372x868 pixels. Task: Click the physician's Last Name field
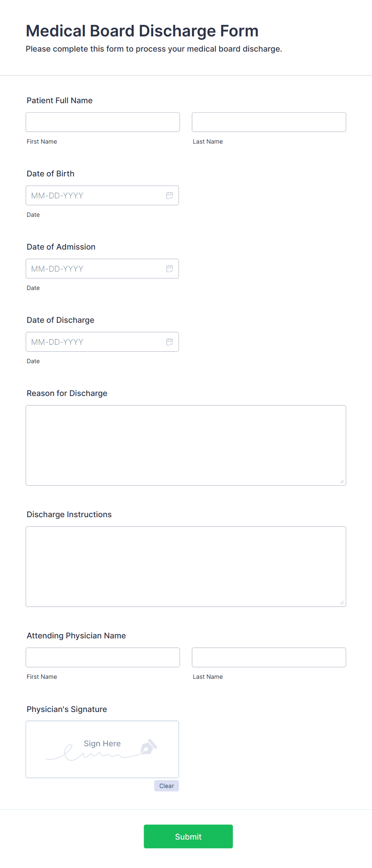[268, 657]
